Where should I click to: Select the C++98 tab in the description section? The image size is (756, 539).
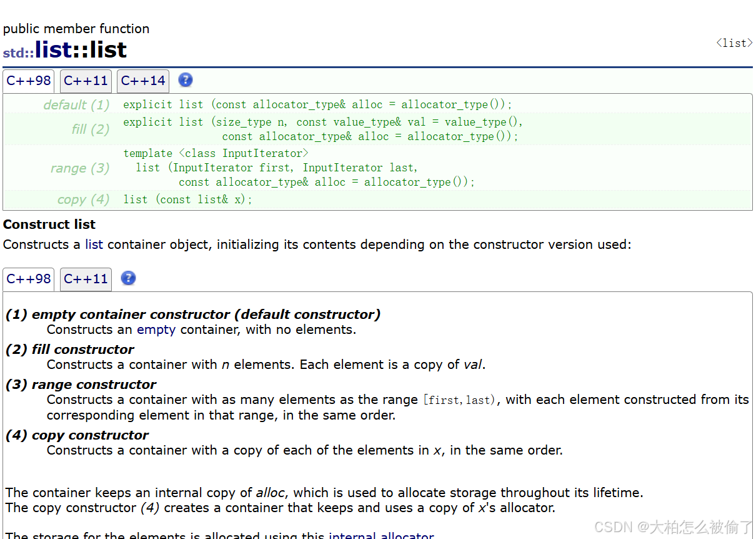coord(29,279)
